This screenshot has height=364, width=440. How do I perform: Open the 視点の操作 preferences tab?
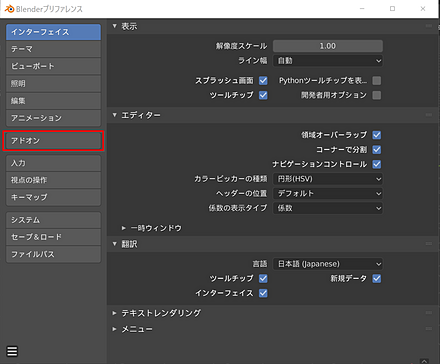53,180
